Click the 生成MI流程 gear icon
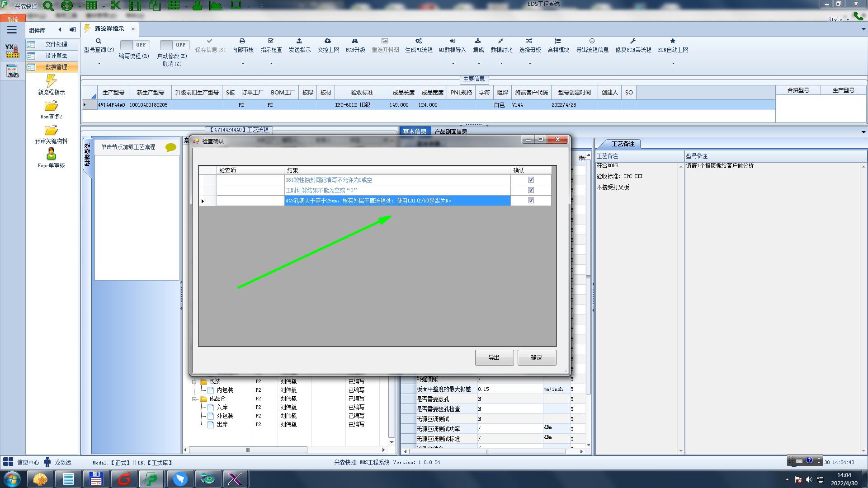This screenshot has width=868, height=488. [419, 41]
